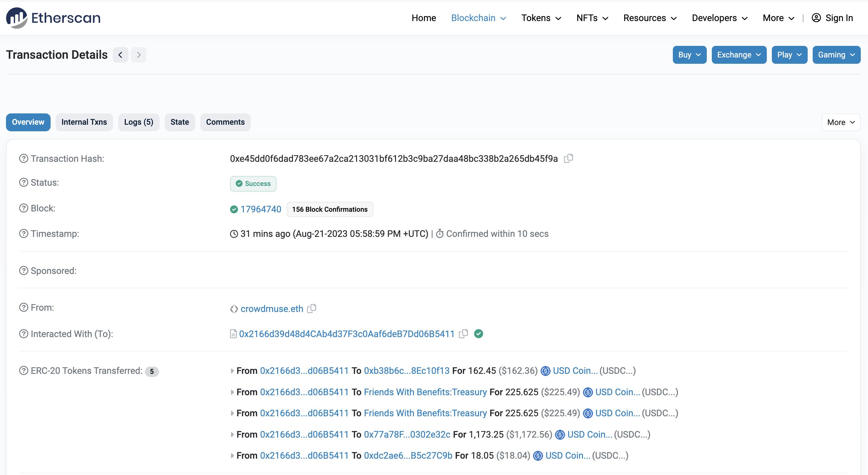Open block 17964740 link

pos(261,209)
